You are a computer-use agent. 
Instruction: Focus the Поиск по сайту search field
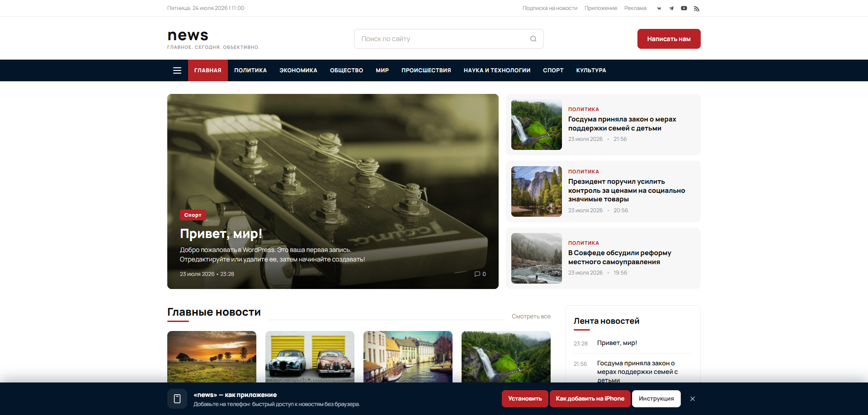point(448,39)
